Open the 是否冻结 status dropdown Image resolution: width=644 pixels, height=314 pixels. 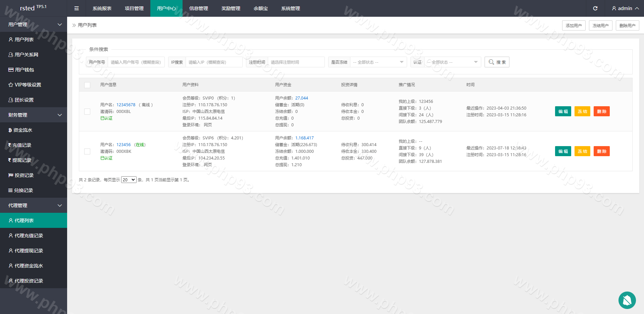(x=378, y=62)
